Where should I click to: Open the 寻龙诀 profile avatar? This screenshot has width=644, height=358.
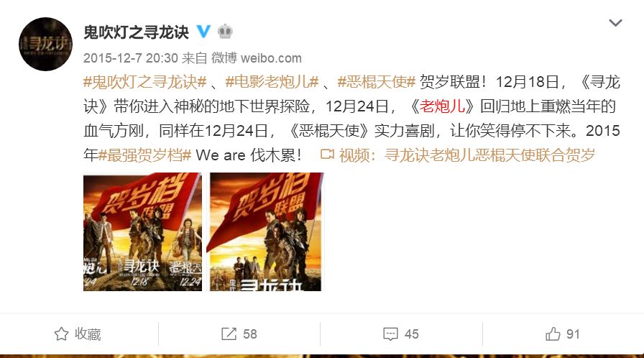click(45, 45)
